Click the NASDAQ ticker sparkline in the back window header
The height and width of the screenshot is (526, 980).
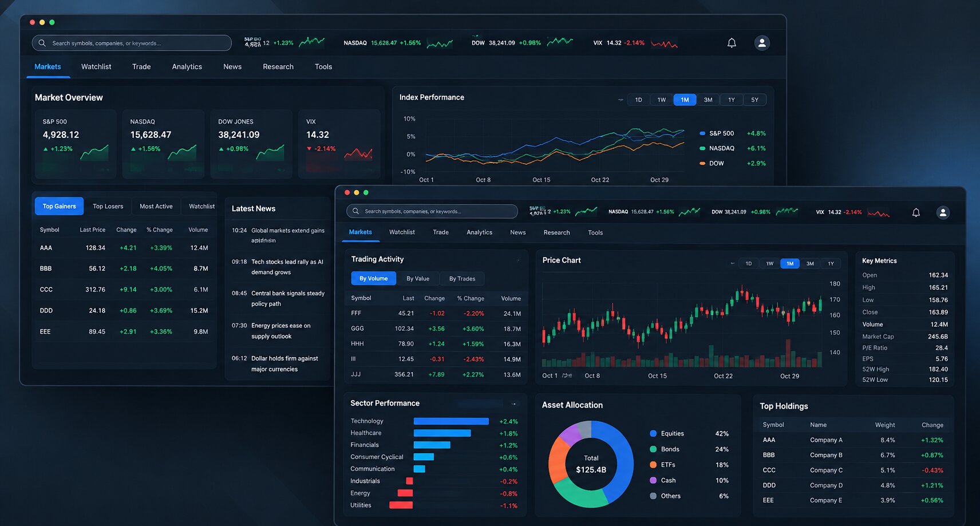440,43
